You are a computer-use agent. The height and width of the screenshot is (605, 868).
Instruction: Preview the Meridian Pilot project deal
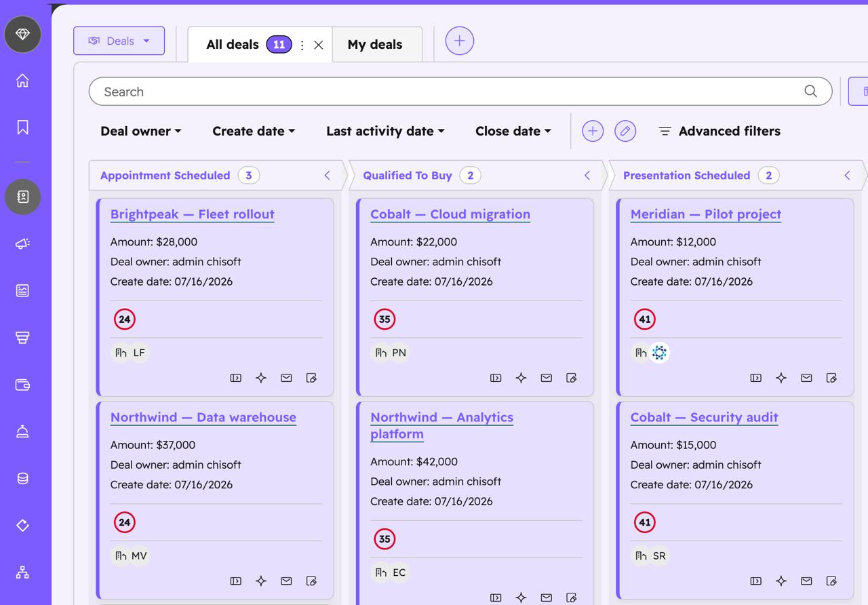tap(756, 378)
